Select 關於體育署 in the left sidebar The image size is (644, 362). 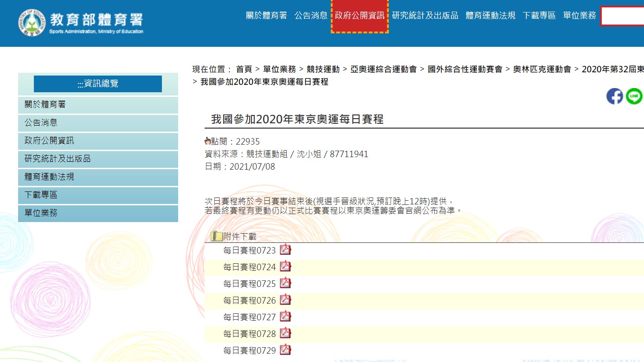98,105
